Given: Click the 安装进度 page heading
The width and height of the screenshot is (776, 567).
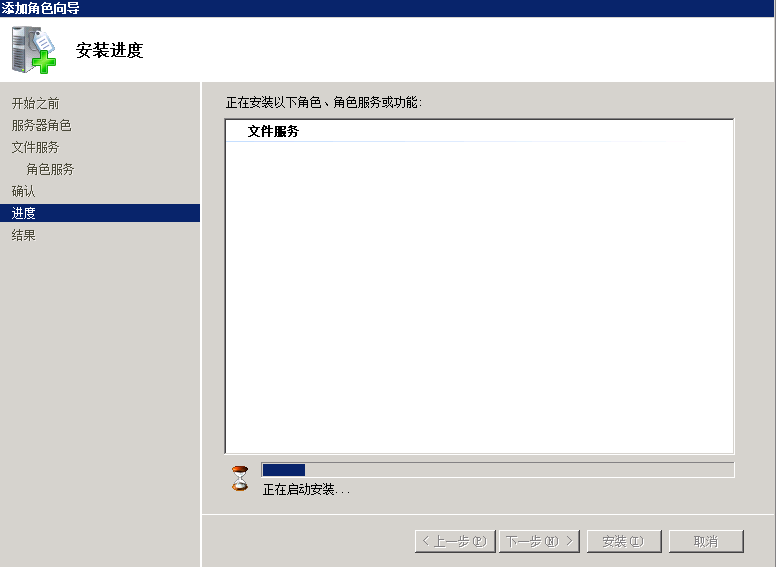Looking at the screenshot, I should tap(109, 50).
